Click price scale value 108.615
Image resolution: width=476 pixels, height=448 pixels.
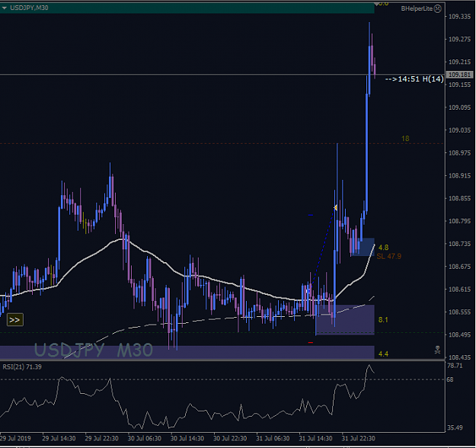(459, 290)
